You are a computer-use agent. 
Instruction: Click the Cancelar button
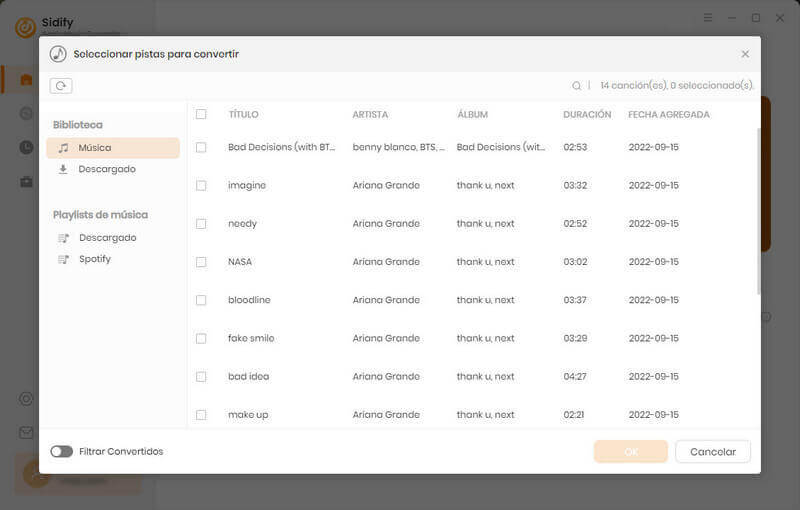(713, 452)
